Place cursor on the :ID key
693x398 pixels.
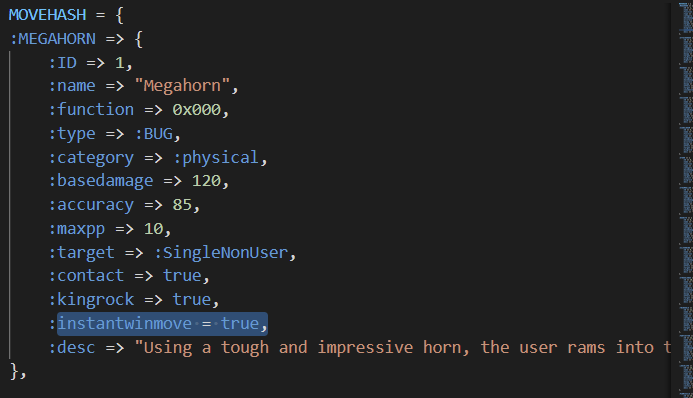tap(62, 62)
